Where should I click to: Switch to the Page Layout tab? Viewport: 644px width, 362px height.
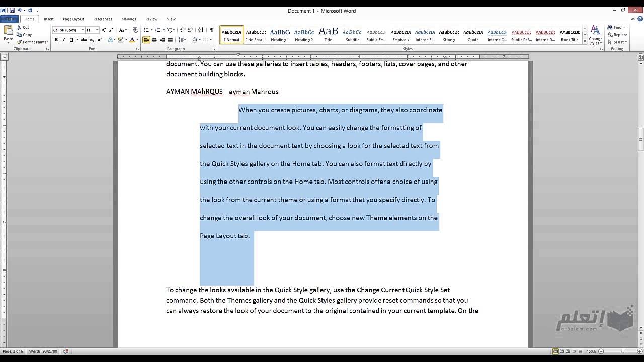(73, 19)
